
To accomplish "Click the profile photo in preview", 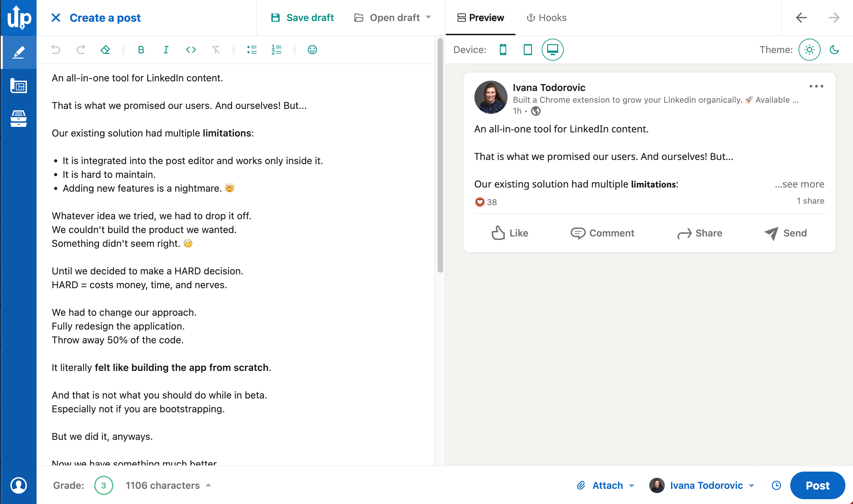I will (491, 97).
